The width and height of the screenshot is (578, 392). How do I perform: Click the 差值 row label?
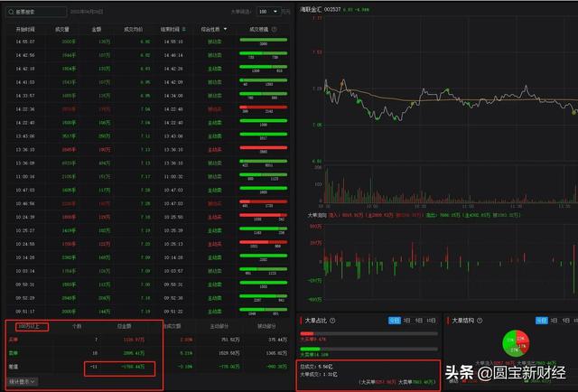[x=14, y=367]
